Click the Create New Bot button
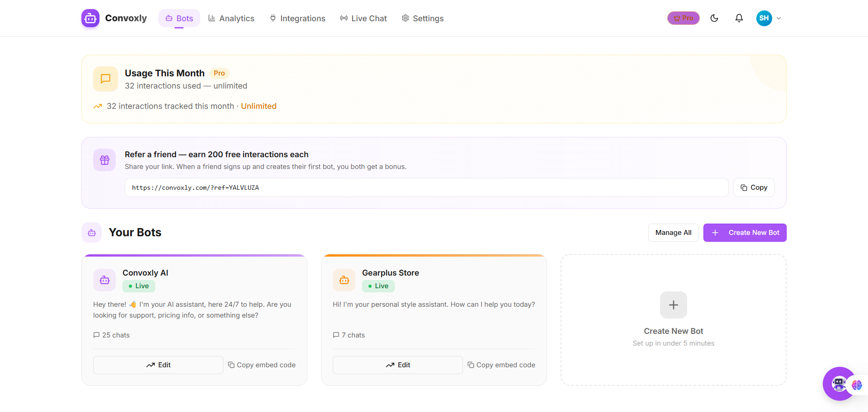868x412 pixels. coord(745,232)
